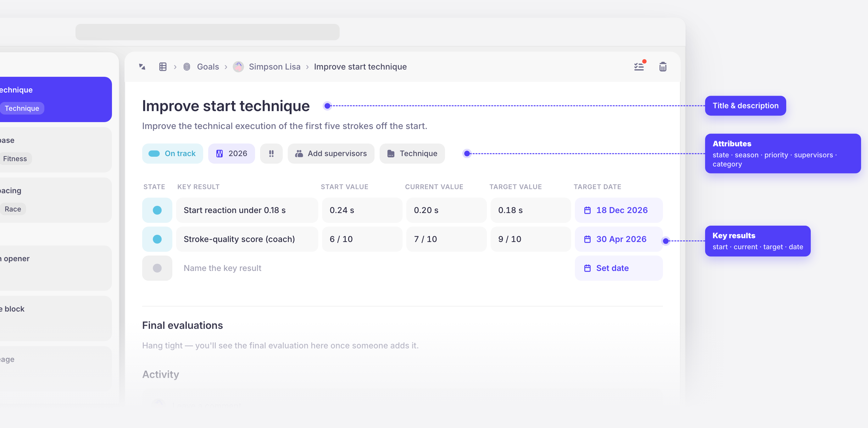Click Set date for new key result
This screenshot has width=868, height=428.
[x=619, y=268]
